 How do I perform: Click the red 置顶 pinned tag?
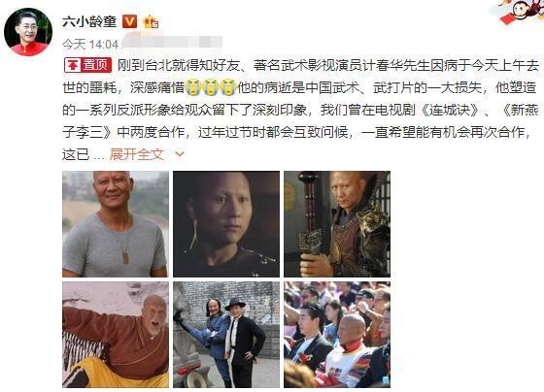(x=87, y=65)
